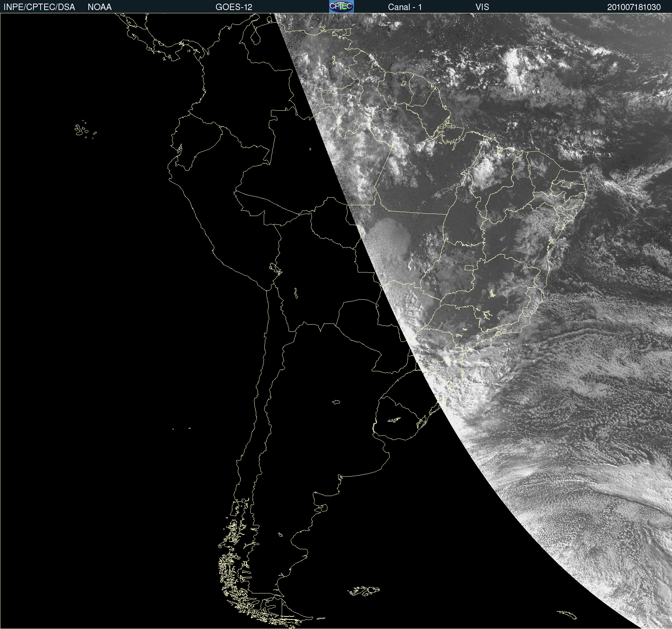Click the NOAA label
This screenshot has width=672, height=629.
(100, 7)
